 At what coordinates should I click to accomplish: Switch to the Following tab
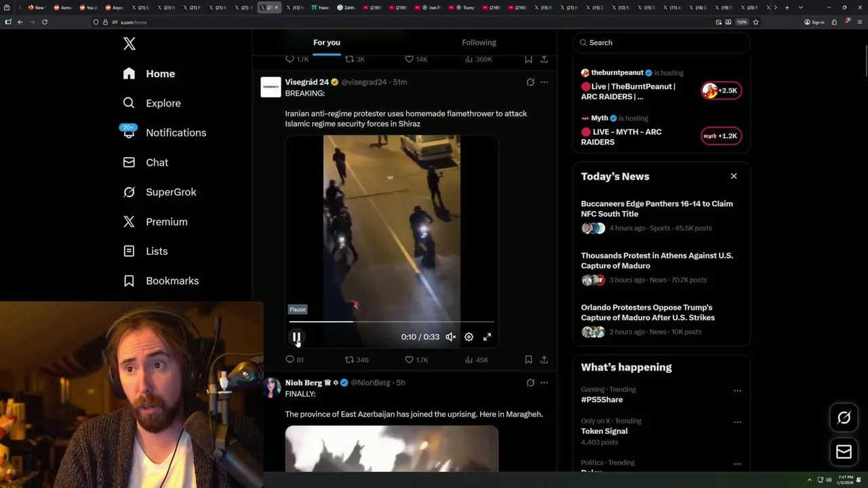(479, 43)
